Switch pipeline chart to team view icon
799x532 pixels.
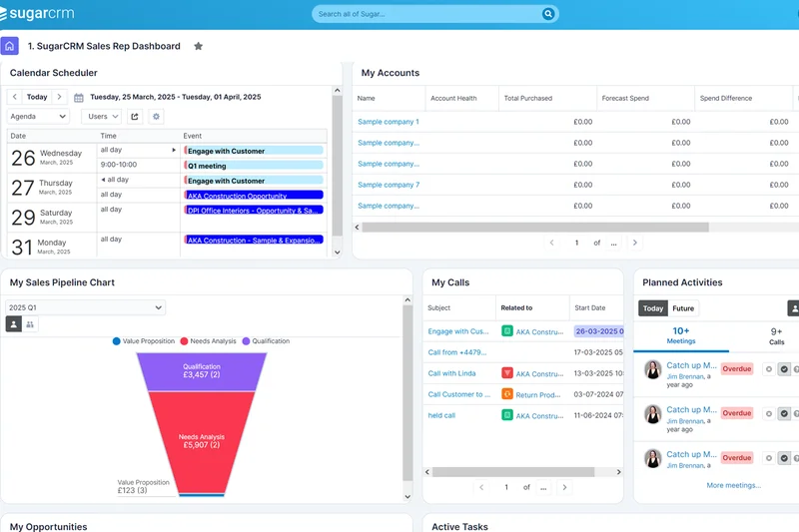(30, 324)
